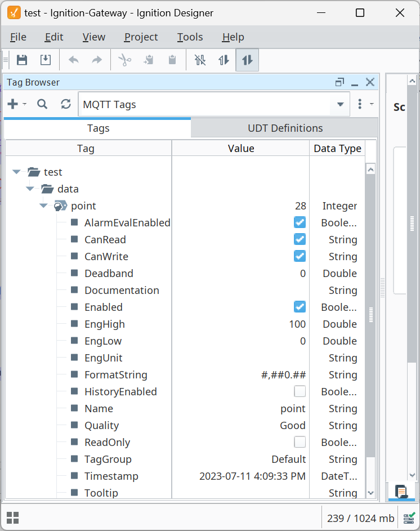Select the comm read/write mode icon
This screenshot has height=531, width=420.
[x=247, y=60]
